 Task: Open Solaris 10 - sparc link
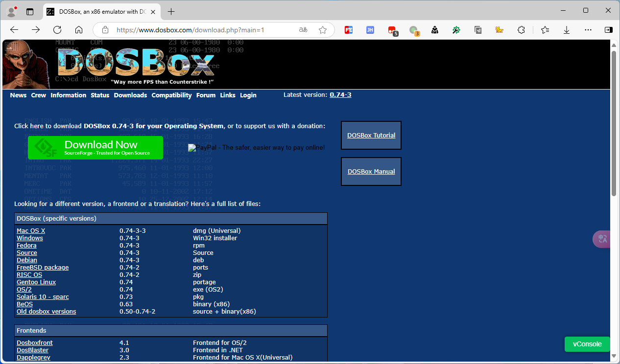43,297
